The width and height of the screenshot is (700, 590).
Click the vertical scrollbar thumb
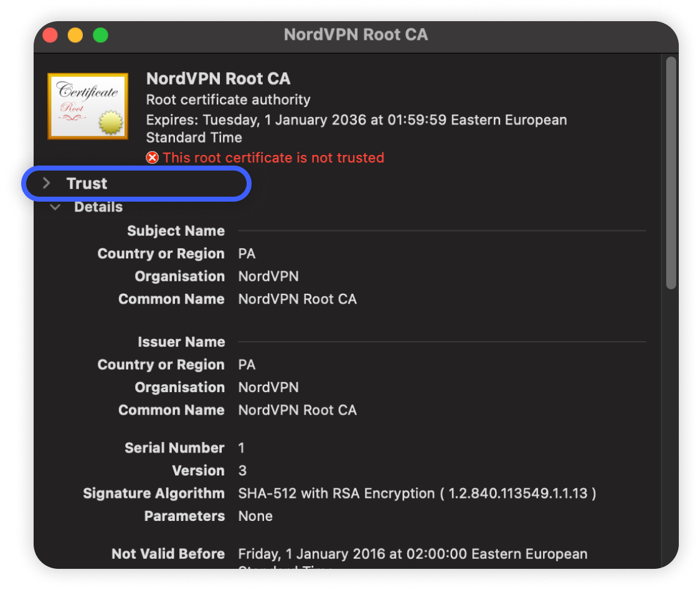671,172
